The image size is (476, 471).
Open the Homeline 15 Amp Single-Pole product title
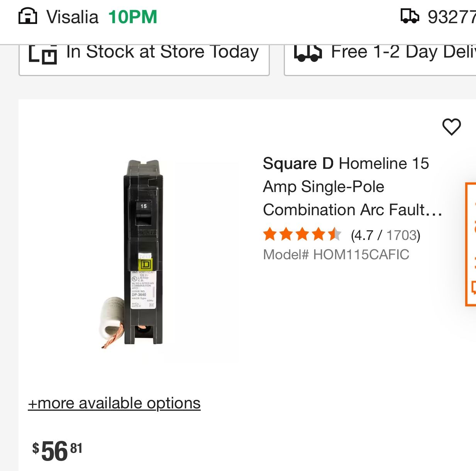coord(352,187)
